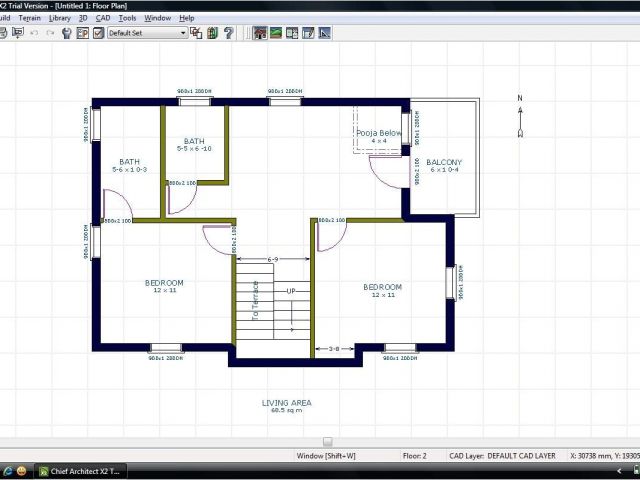Screen dimensions: 640x480
Task: Select the house Build tools icon
Action: pos(260,33)
